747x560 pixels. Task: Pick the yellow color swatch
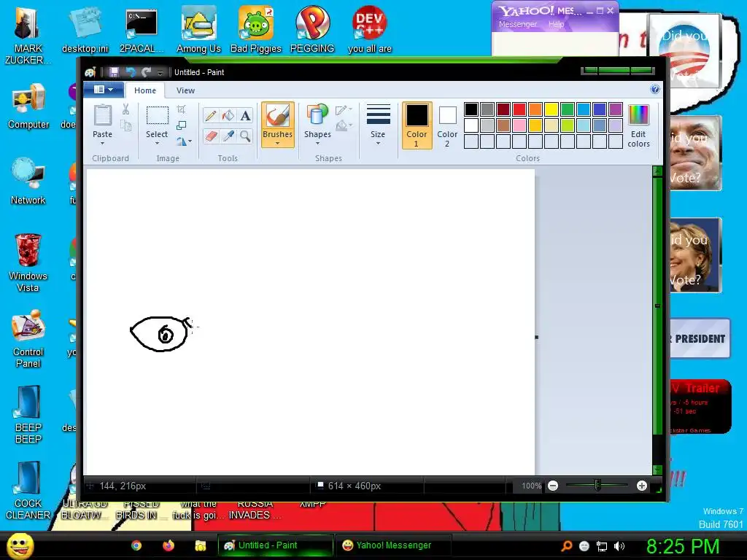551,109
